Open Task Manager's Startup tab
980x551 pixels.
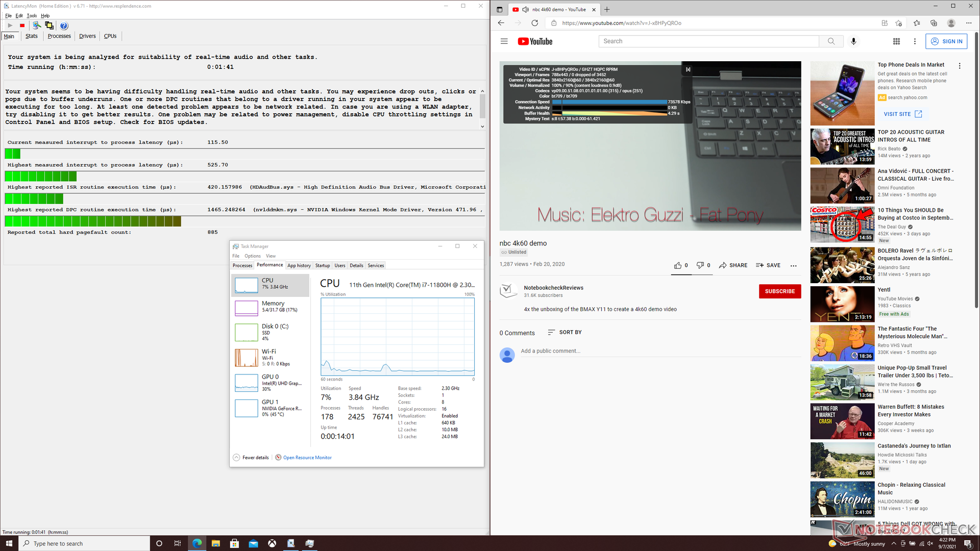coord(323,265)
